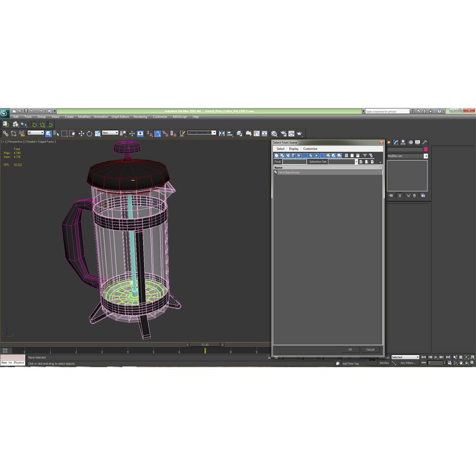
Task: Open the Modifiers menu
Action: (84, 117)
